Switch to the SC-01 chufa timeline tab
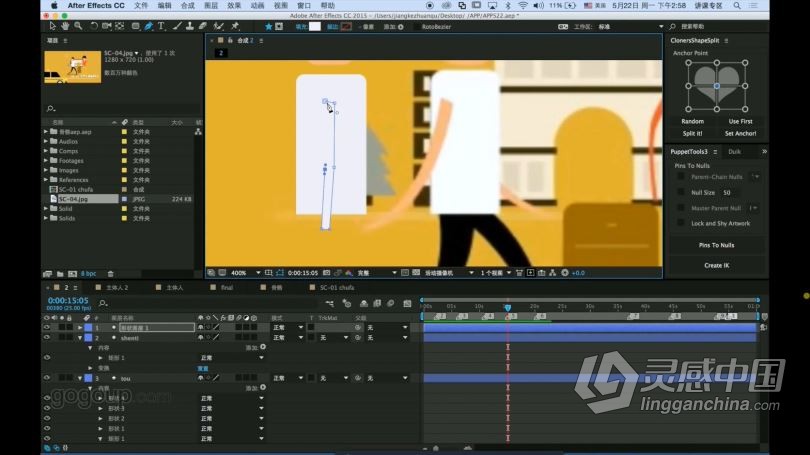Viewport: 810px width, 455px height. point(337,288)
